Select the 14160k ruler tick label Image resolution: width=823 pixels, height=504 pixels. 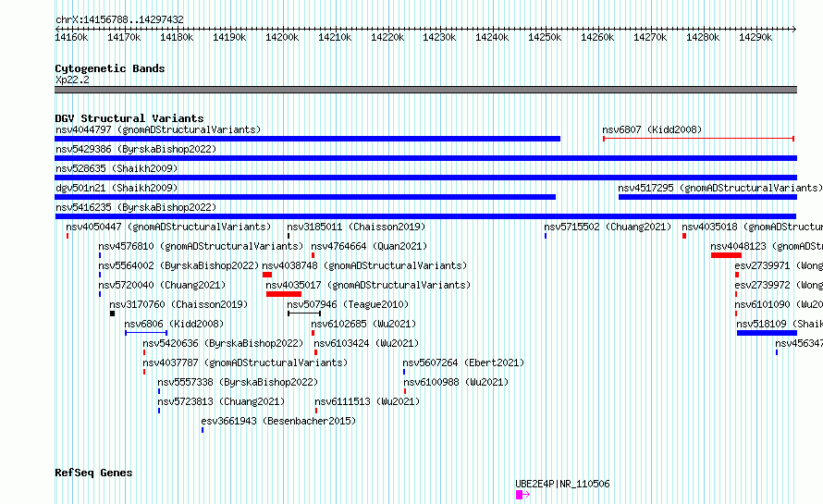tap(71, 37)
